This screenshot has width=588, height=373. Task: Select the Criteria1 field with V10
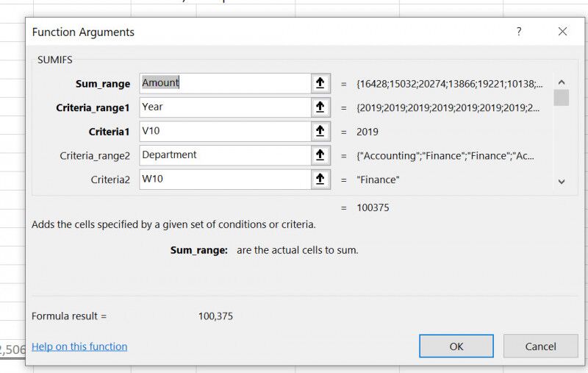224,132
